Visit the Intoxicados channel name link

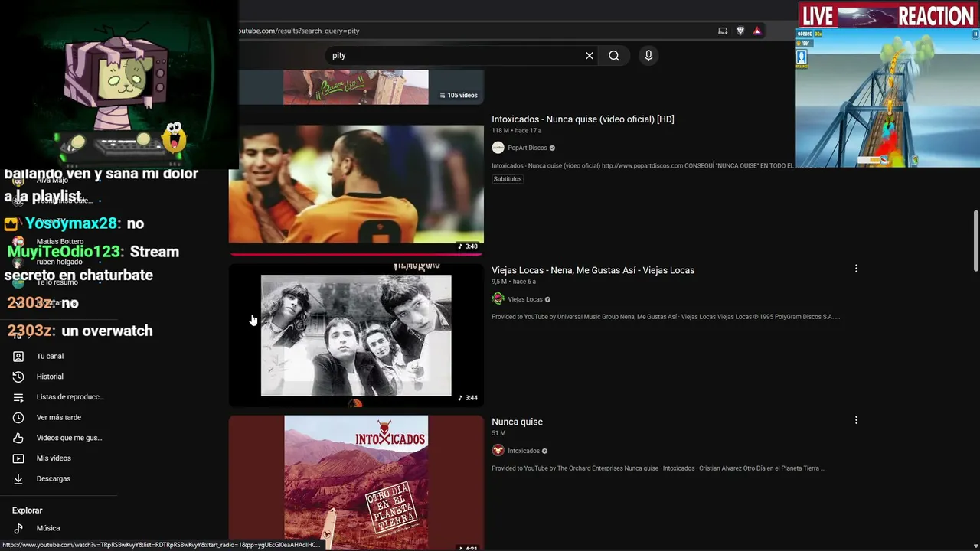click(524, 451)
